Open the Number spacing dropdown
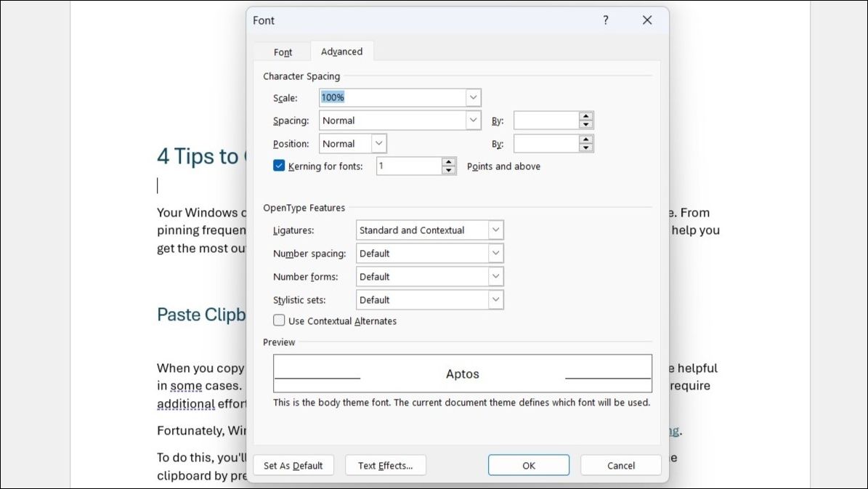The image size is (868, 489). coord(495,253)
